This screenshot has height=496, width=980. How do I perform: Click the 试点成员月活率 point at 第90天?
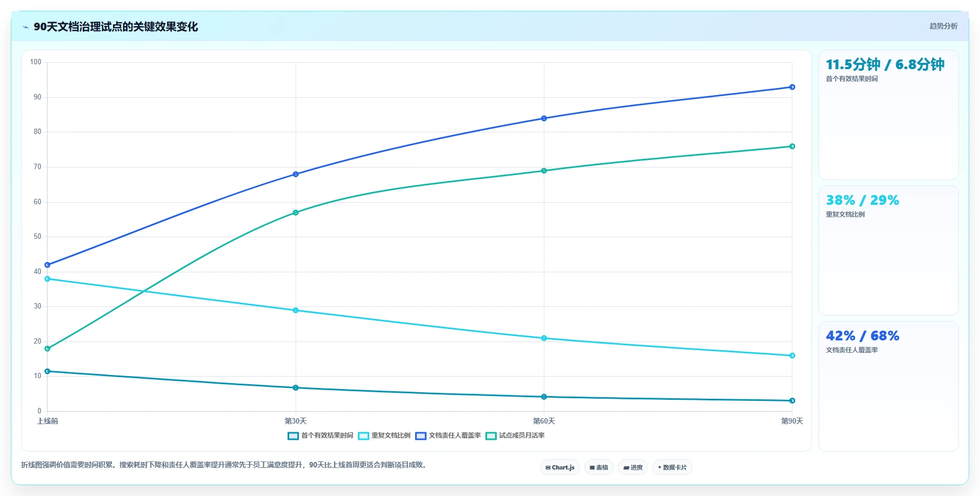pos(792,146)
